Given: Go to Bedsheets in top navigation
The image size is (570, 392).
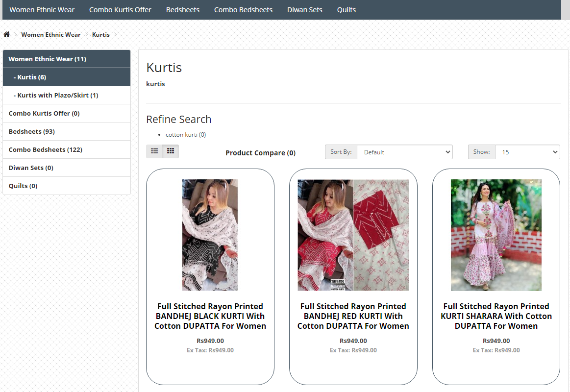Looking at the screenshot, I should point(182,10).
